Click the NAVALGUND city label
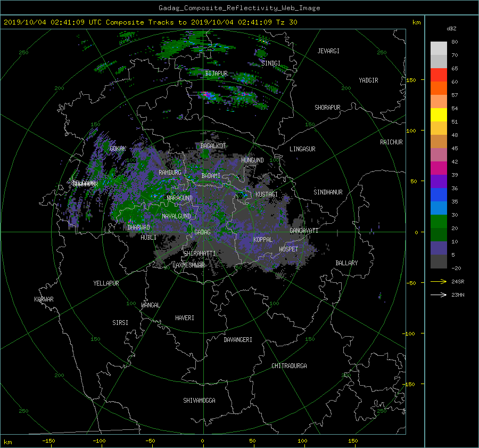 [176, 216]
